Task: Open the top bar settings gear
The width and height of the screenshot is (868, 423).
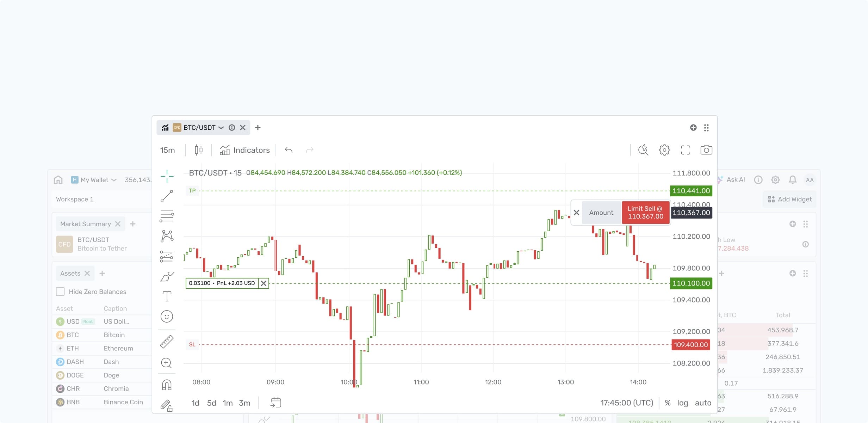Action: pos(775,180)
